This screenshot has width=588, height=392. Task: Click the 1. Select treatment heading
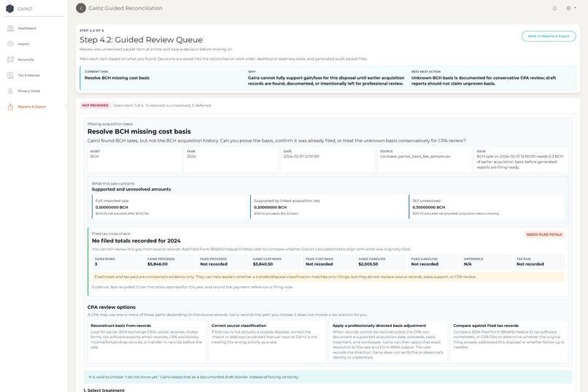point(104,390)
